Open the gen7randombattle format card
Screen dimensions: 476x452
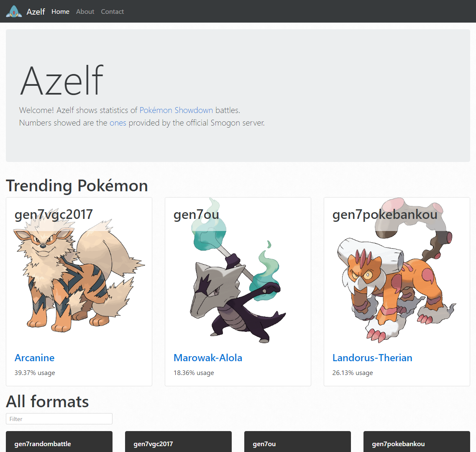click(x=59, y=442)
